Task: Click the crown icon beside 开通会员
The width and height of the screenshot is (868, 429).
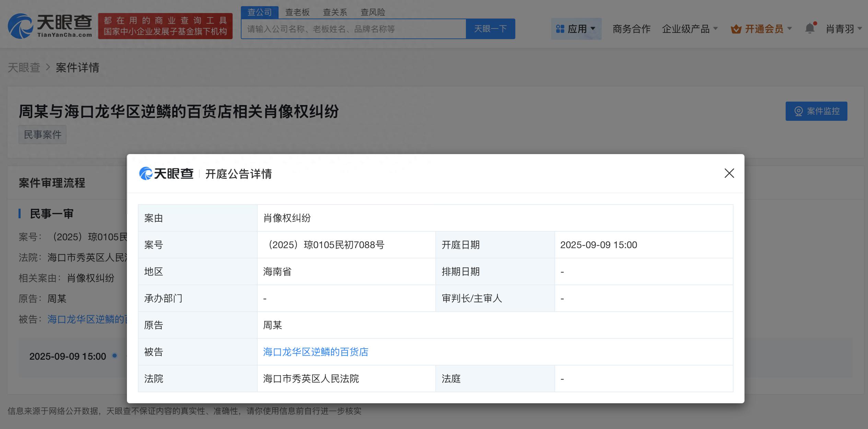Action: click(x=736, y=29)
